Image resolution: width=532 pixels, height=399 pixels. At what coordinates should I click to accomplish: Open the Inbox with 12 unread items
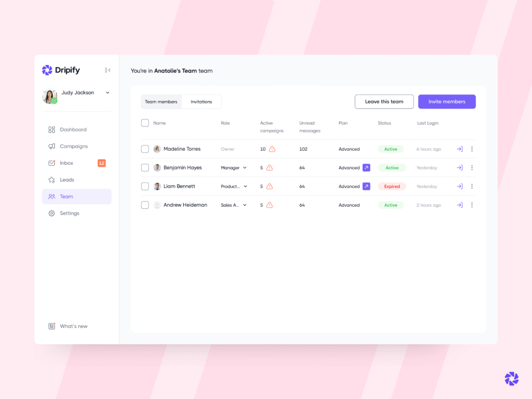click(66, 163)
